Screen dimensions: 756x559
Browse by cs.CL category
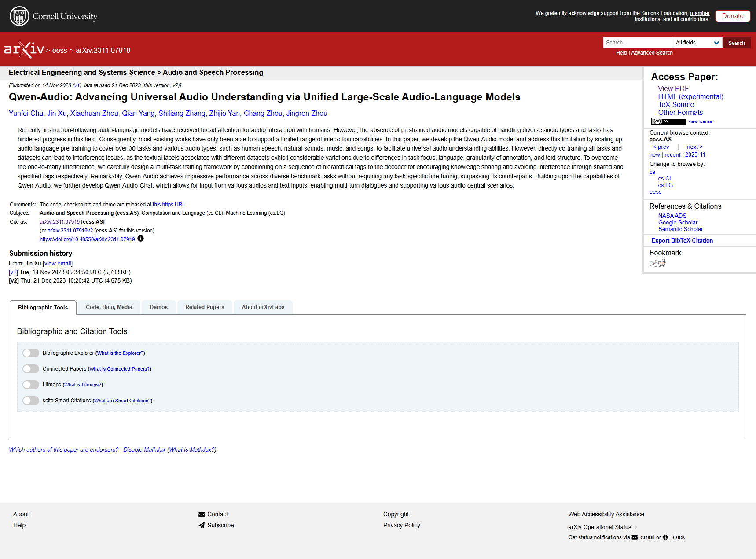click(665, 179)
